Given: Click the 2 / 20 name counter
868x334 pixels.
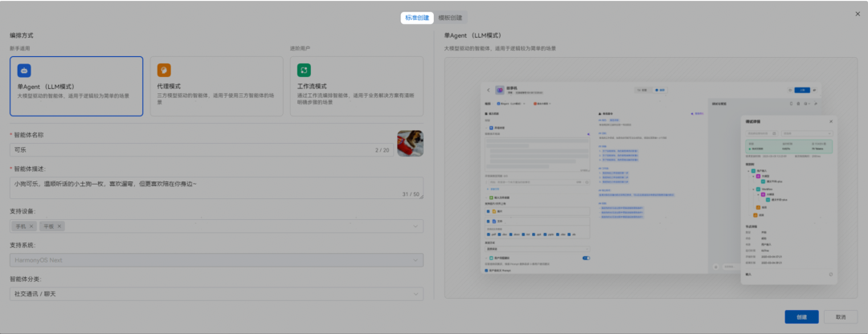Looking at the screenshot, I should pyautogui.click(x=382, y=150).
